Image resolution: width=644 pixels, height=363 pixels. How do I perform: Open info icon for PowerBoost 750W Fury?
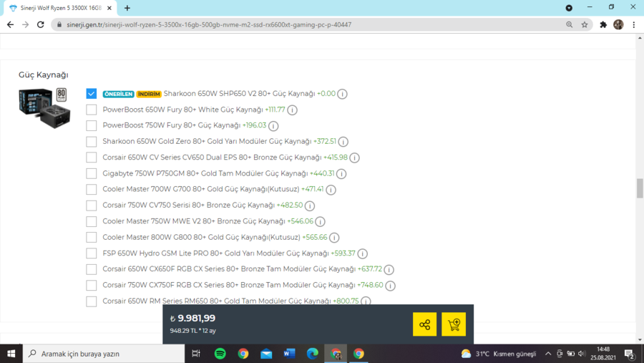pos(273,126)
